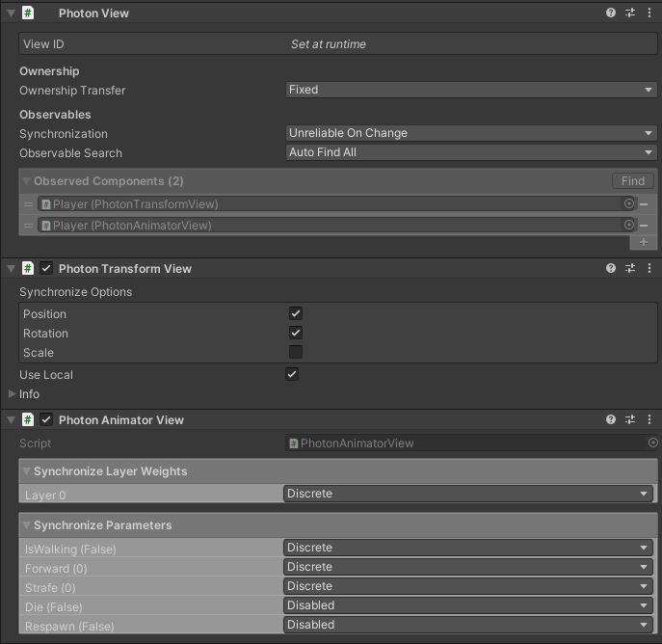Viewport: 662px width, 644px height.
Task: Open Layer 0 sync mode dropdown
Action: click(468, 494)
